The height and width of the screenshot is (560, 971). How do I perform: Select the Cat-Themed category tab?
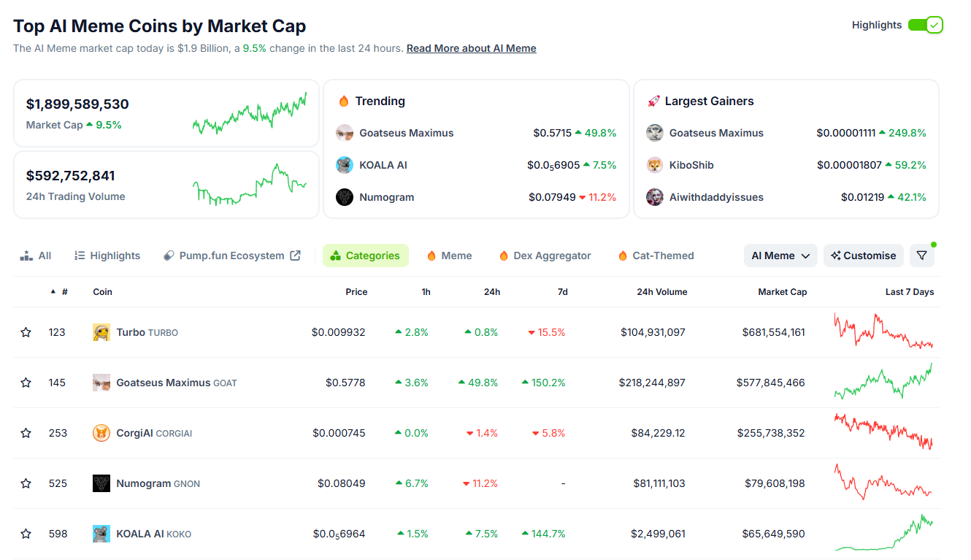click(x=655, y=256)
